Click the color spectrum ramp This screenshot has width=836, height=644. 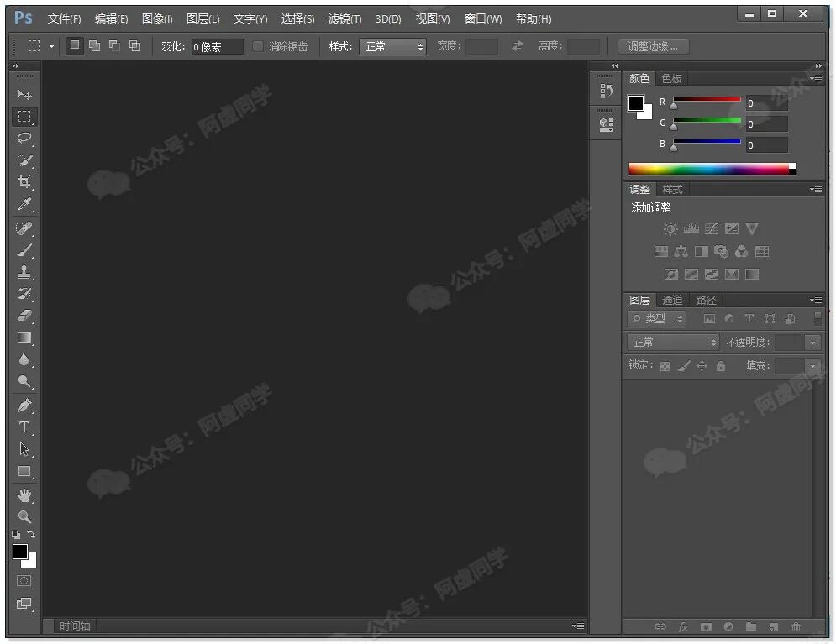coord(712,169)
